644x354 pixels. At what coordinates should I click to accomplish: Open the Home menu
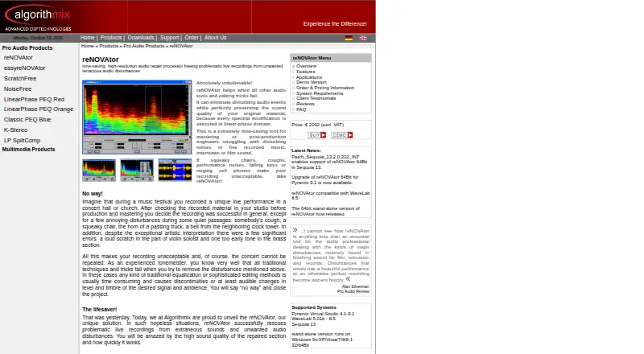(x=87, y=37)
